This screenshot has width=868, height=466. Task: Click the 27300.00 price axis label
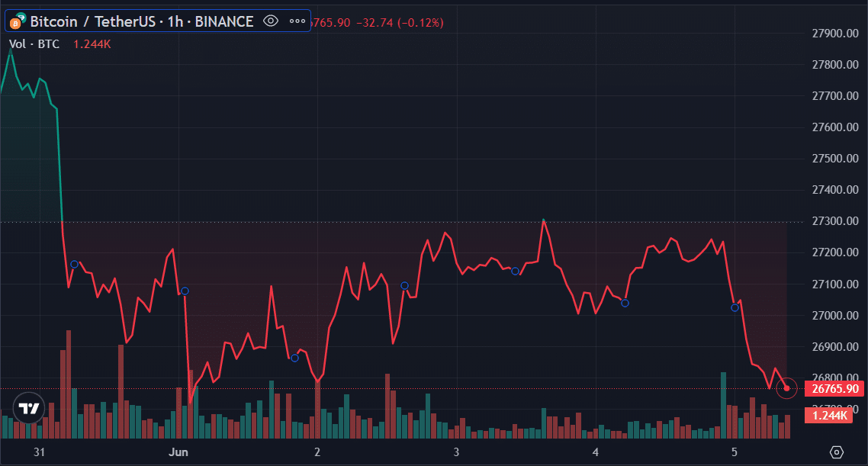(x=834, y=221)
